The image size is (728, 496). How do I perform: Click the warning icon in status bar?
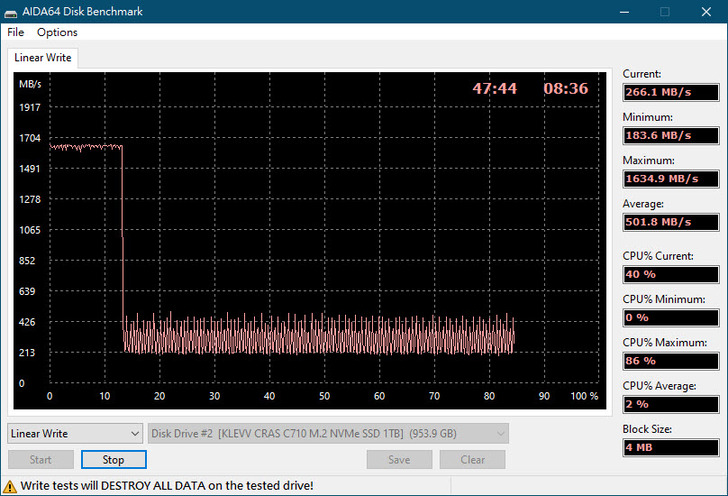pyautogui.click(x=11, y=485)
